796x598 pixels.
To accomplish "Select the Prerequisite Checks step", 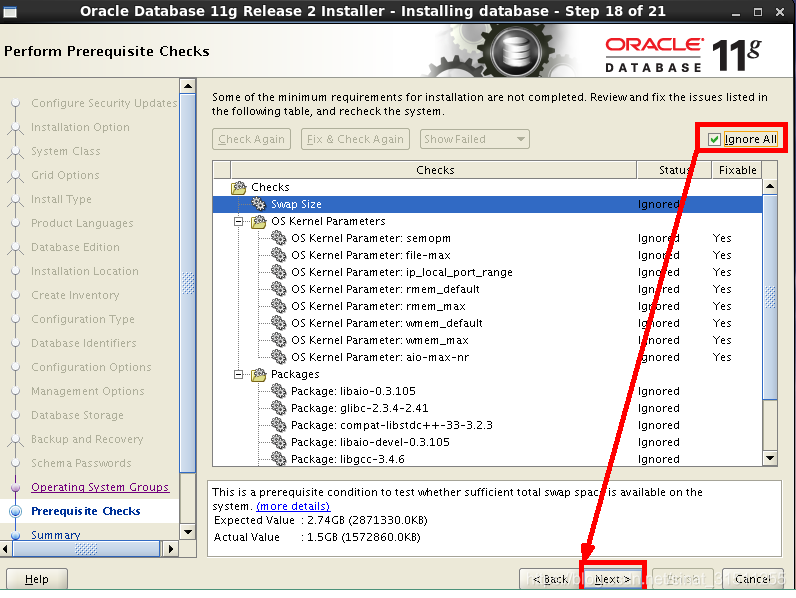I will pos(86,511).
